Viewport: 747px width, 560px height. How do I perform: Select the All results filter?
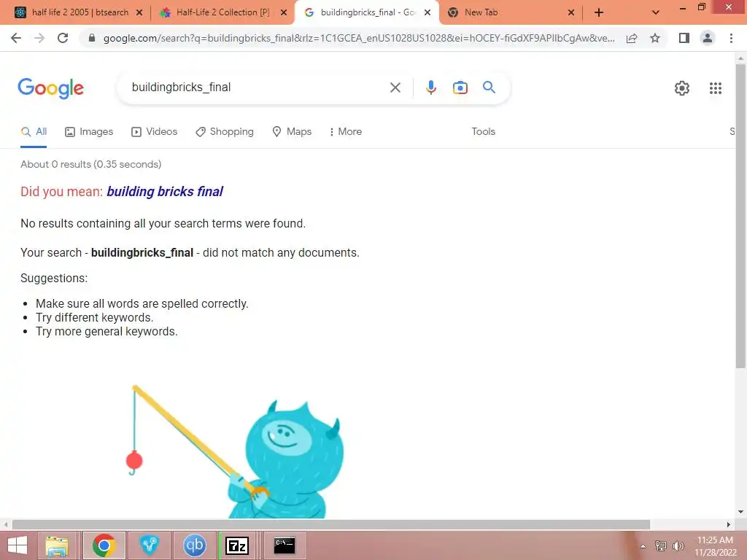[x=34, y=132]
